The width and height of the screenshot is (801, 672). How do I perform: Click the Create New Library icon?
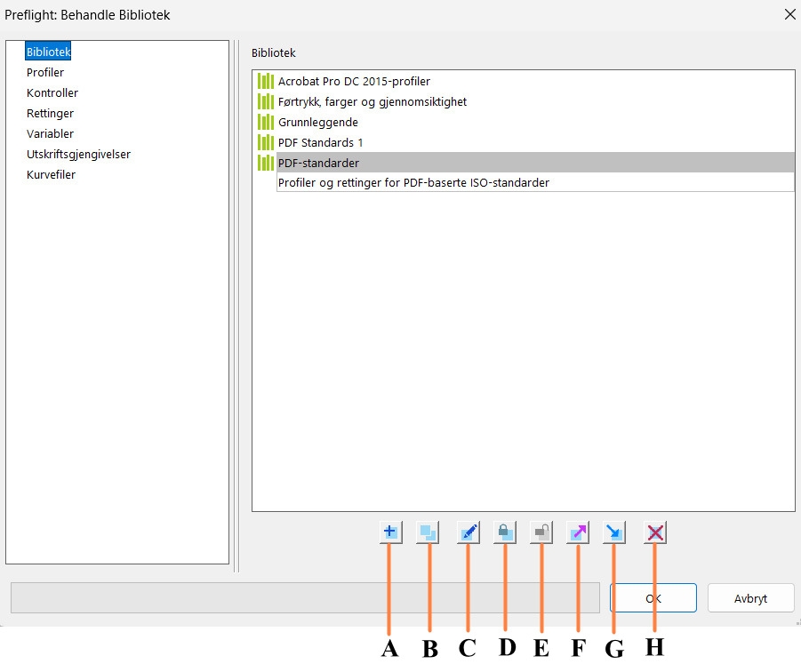click(389, 532)
